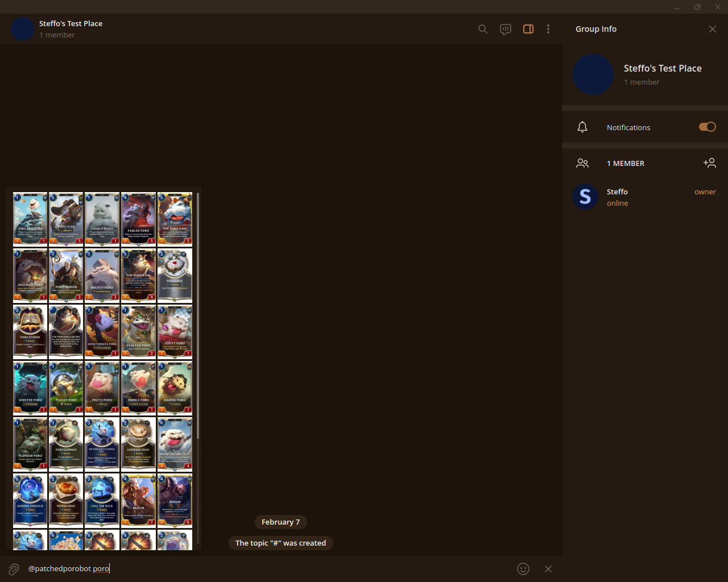Select the Steffo member row
This screenshot has width=728, height=582.
645,197
